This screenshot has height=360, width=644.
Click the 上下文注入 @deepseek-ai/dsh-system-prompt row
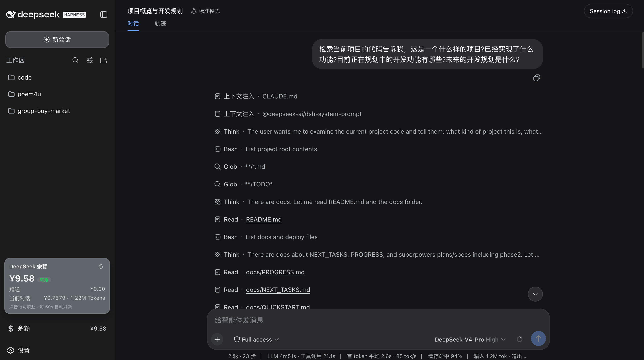[288, 114]
